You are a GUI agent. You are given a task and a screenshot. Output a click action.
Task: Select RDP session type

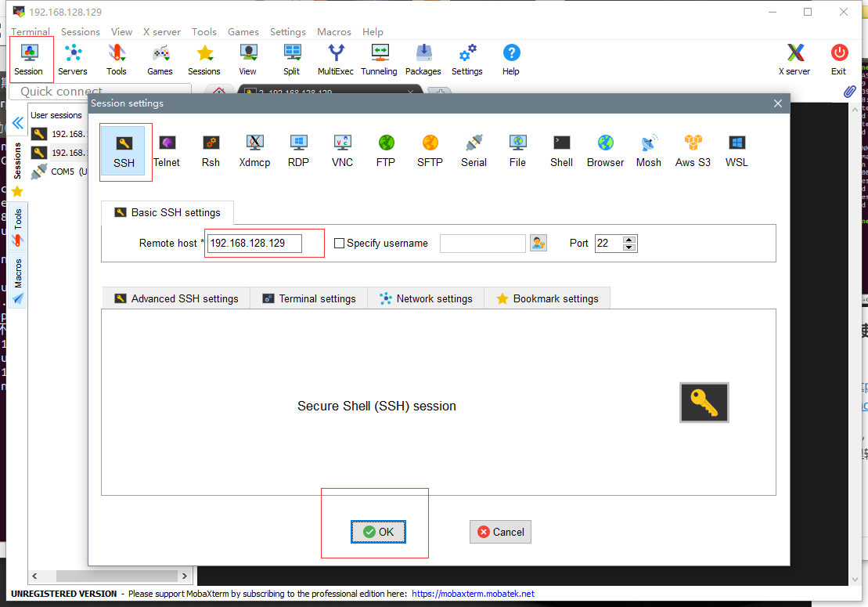coord(298,150)
